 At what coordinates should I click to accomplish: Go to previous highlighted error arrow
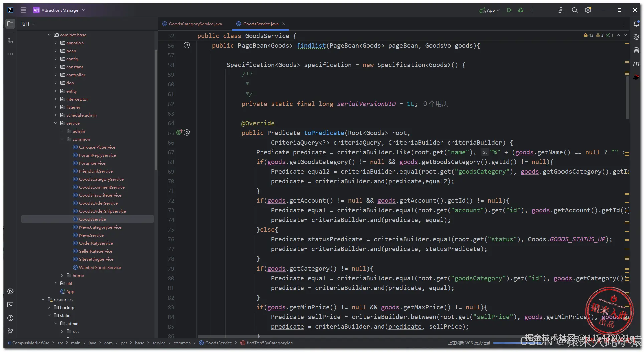pyautogui.click(x=618, y=35)
